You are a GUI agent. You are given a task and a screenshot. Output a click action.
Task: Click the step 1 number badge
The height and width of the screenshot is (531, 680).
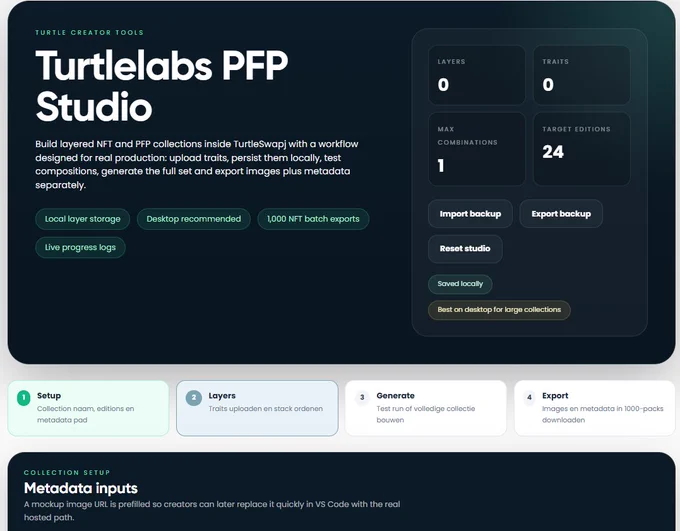23,397
